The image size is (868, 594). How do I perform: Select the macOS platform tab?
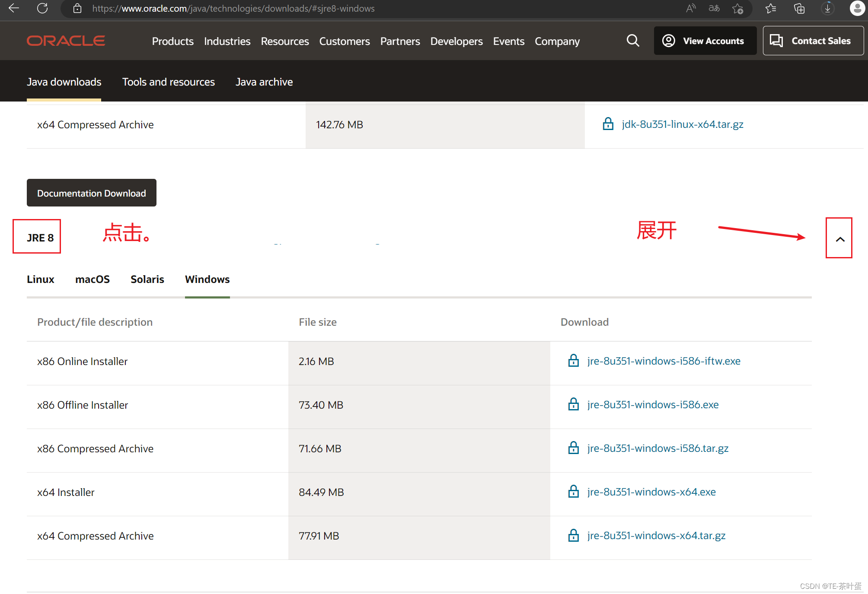pos(93,279)
